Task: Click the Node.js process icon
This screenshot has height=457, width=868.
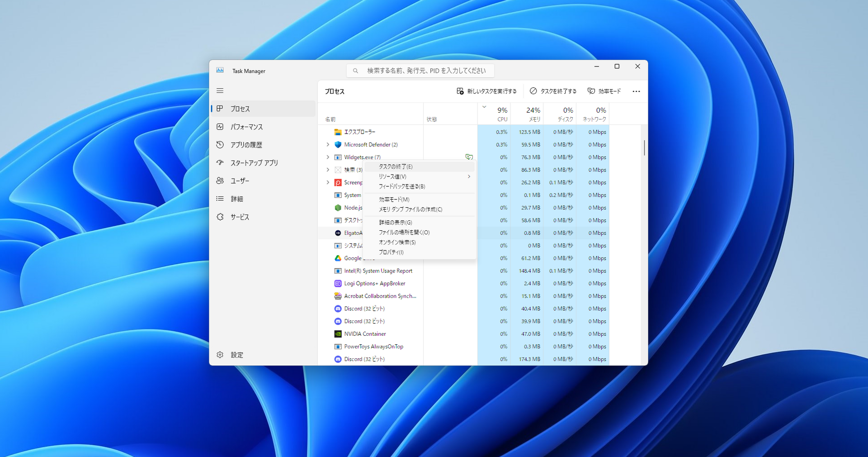Action: click(x=338, y=208)
